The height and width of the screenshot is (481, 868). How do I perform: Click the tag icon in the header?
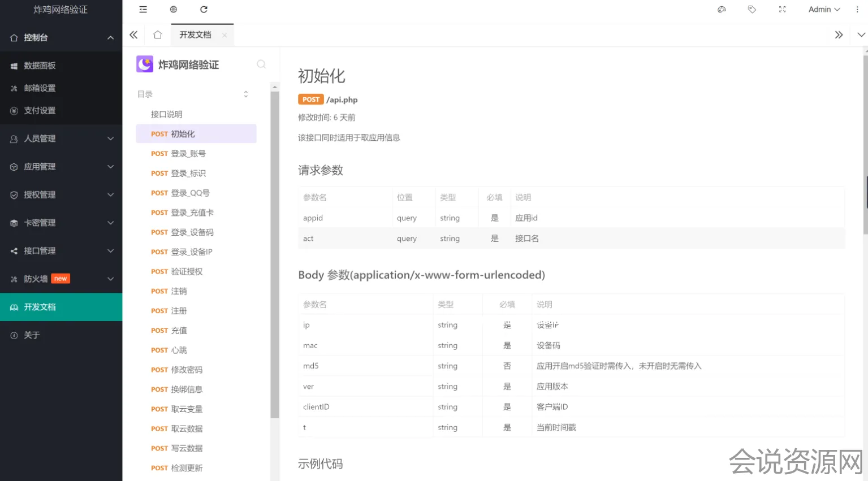(x=752, y=10)
